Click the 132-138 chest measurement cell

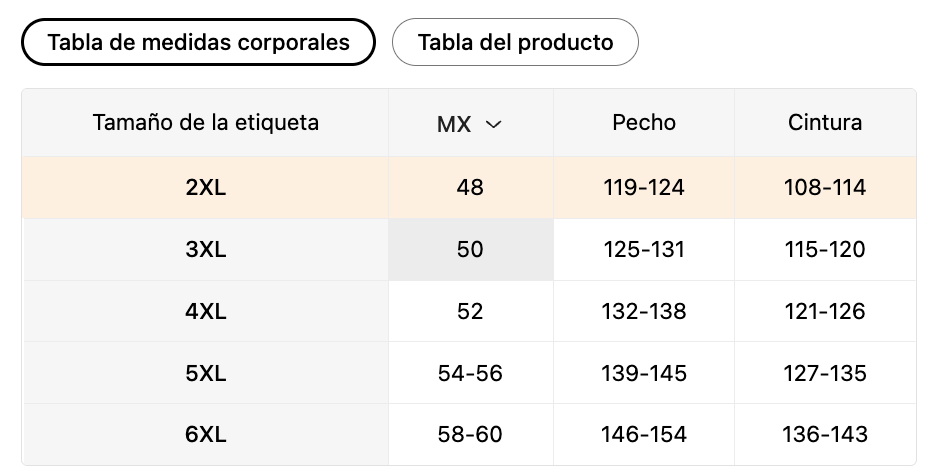[x=644, y=312]
